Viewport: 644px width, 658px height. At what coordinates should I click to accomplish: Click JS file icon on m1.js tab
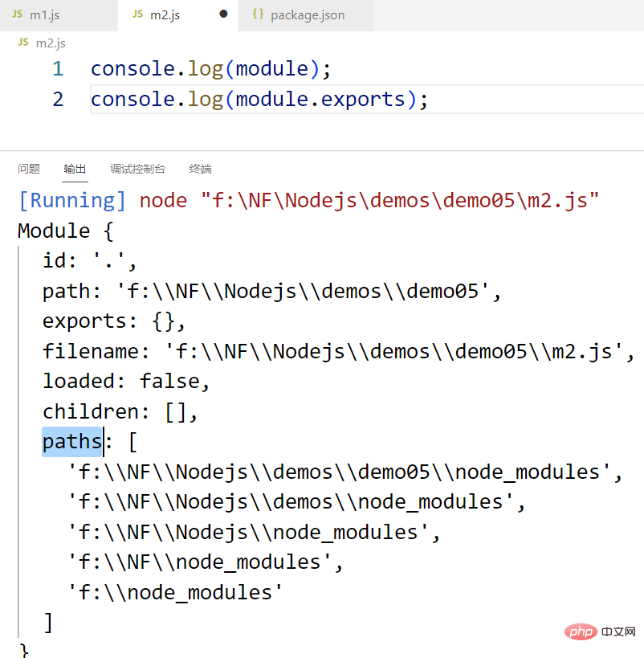[x=17, y=14]
